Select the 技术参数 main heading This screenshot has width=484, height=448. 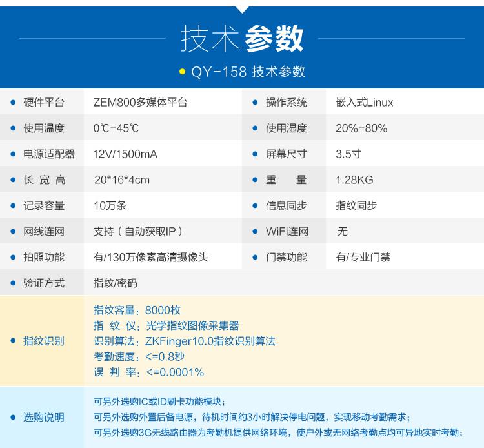(x=242, y=39)
